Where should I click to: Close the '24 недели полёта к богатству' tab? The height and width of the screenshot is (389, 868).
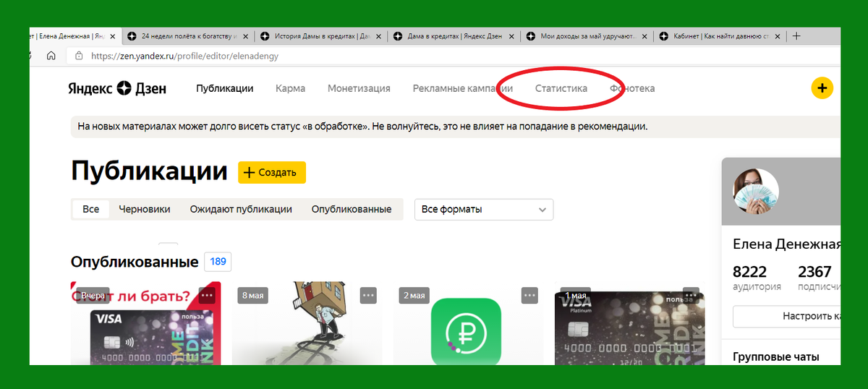pos(246,35)
